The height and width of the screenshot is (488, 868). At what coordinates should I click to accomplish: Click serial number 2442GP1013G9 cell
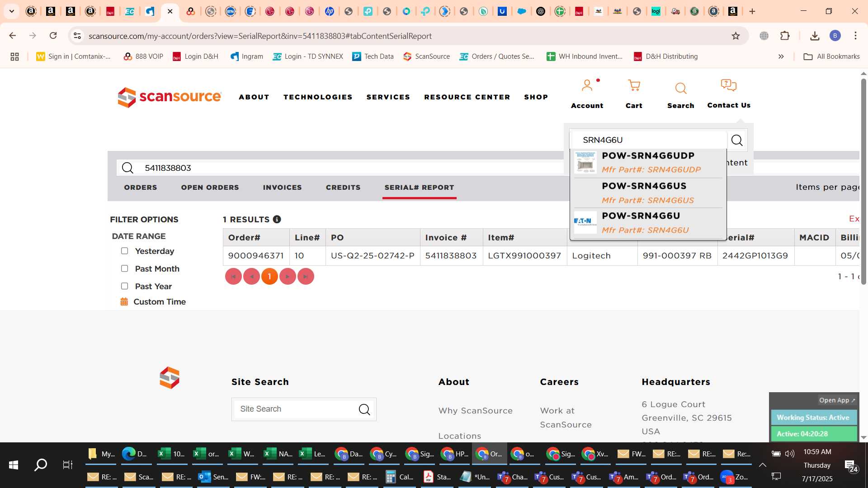pos(755,256)
